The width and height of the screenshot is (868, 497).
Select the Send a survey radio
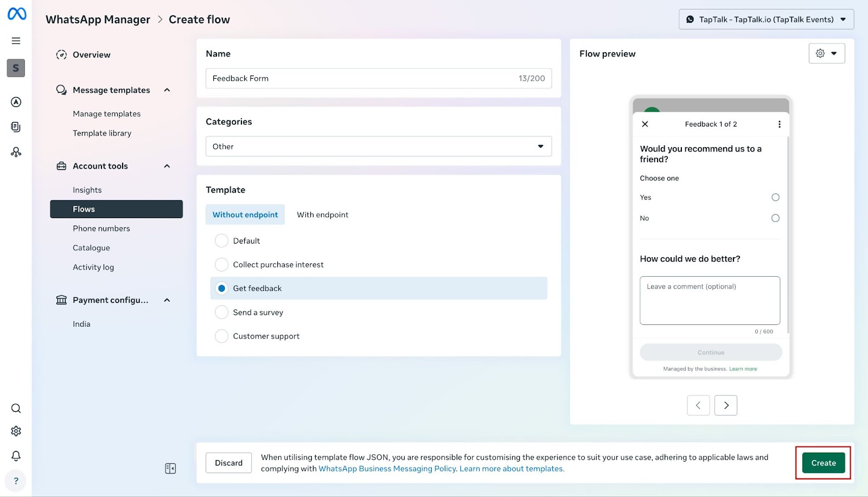coord(221,312)
